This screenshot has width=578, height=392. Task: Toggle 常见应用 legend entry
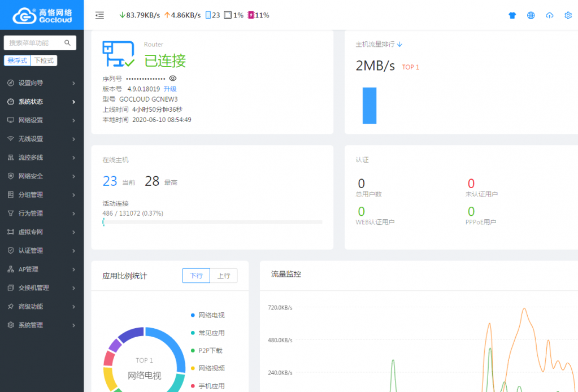click(207, 333)
